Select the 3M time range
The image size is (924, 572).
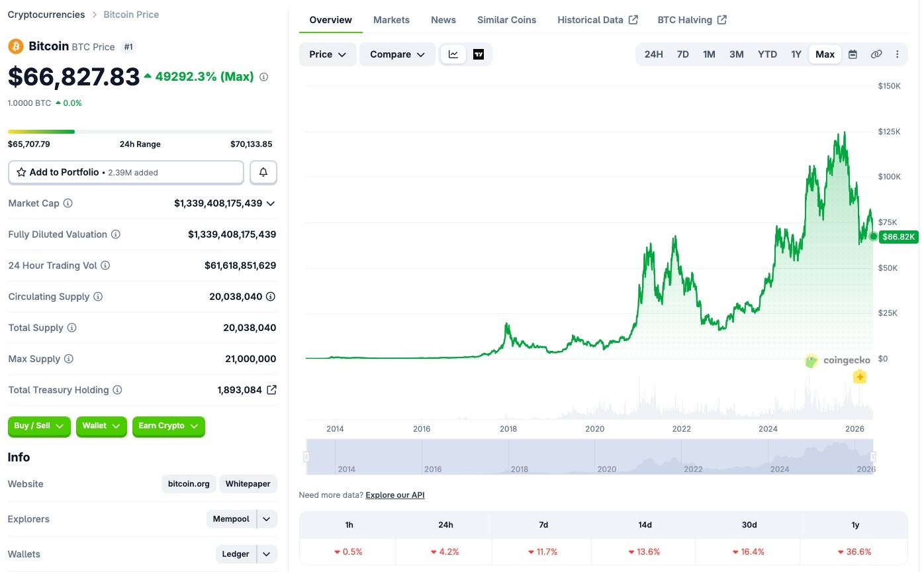[x=737, y=54]
